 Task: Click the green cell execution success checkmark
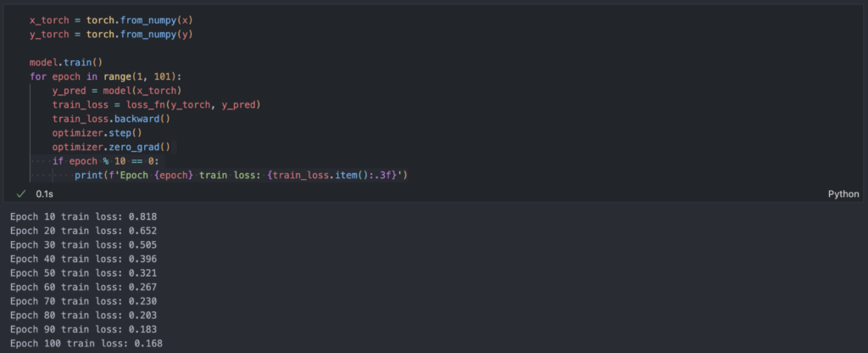click(x=21, y=194)
